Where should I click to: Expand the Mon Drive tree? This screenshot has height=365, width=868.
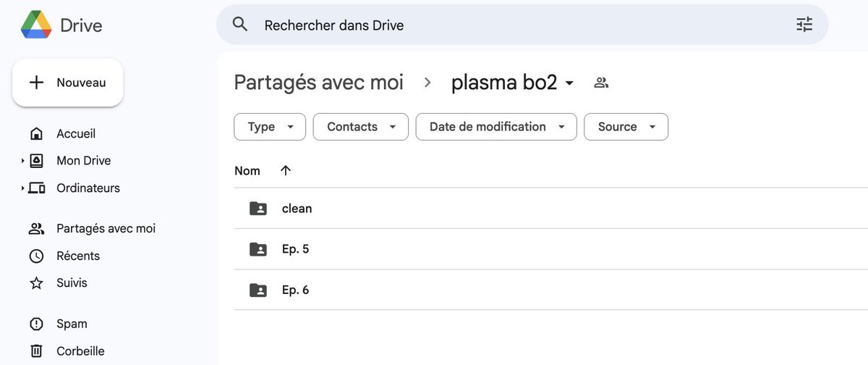click(x=22, y=161)
